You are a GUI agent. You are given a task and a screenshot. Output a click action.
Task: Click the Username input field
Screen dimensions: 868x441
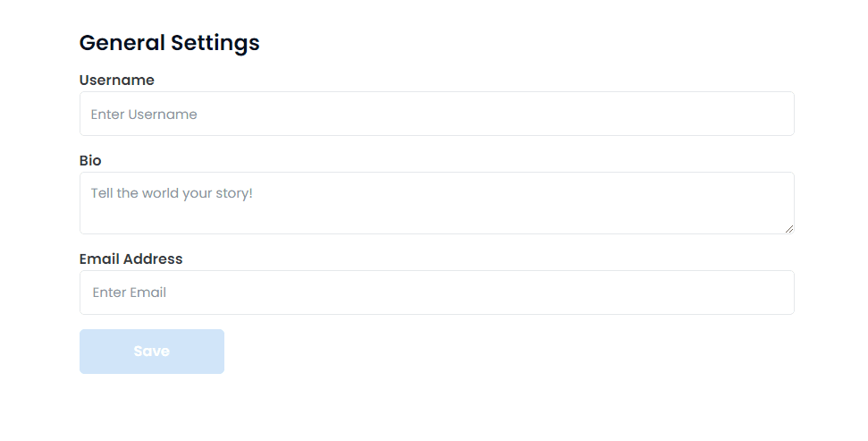436,114
